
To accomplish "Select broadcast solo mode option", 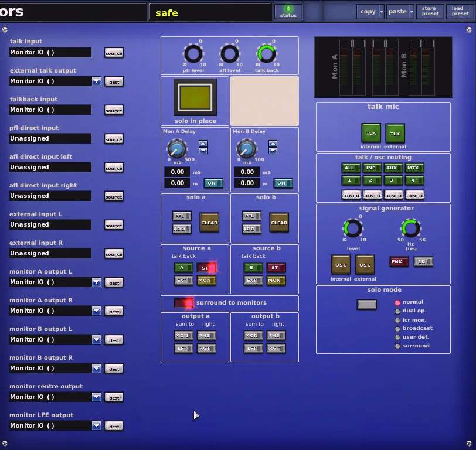I will (397, 329).
